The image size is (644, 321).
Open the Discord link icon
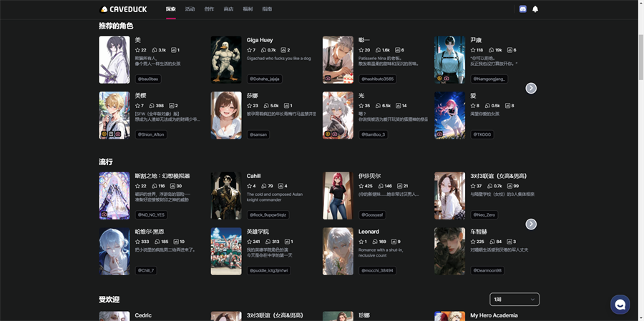tap(522, 9)
